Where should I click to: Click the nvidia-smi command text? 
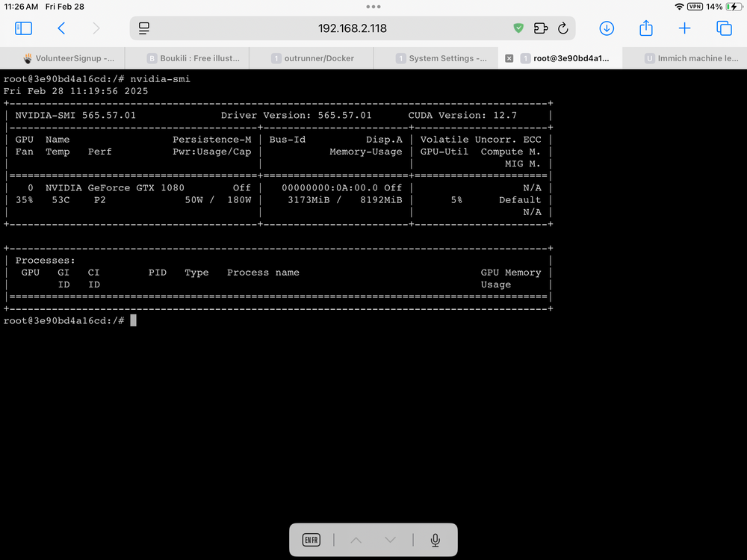tap(160, 79)
